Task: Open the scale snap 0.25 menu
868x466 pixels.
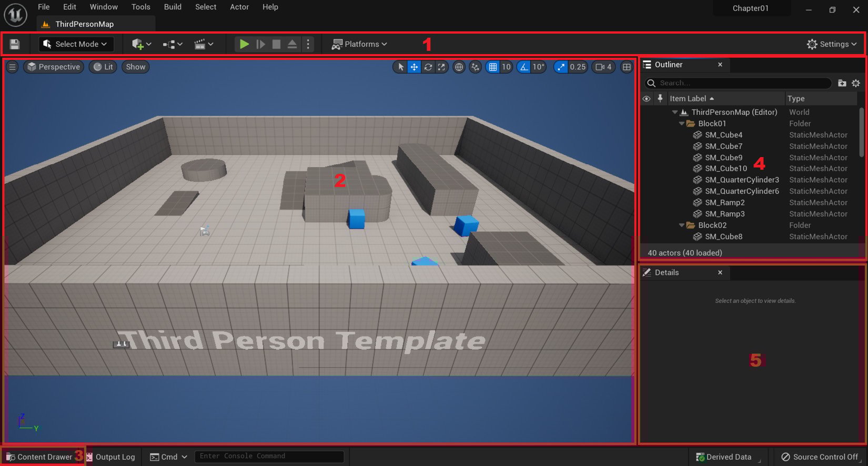Action: [x=578, y=67]
